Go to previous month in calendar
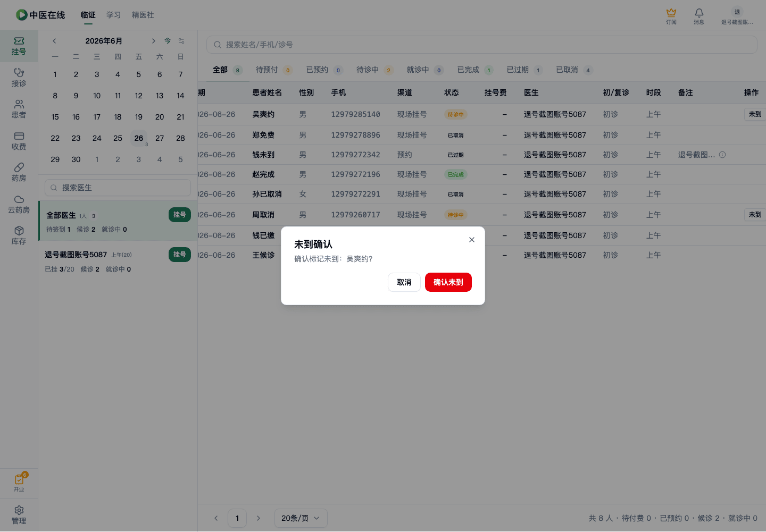Viewport: 766px width, 532px height. point(54,41)
